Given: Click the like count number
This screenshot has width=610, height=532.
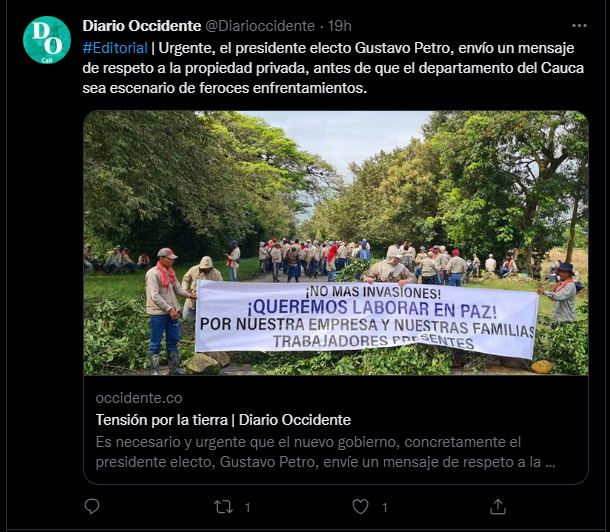Looking at the screenshot, I should (385, 508).
